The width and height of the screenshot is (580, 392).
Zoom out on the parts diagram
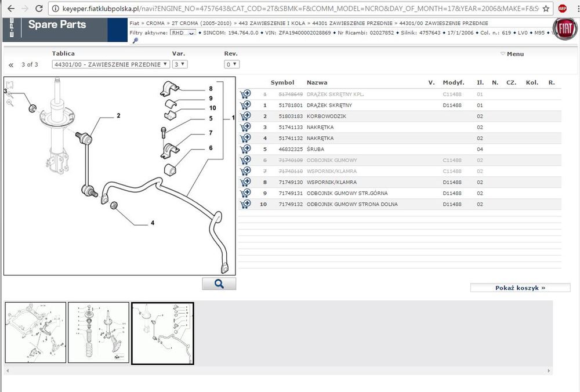click(10, 103)
